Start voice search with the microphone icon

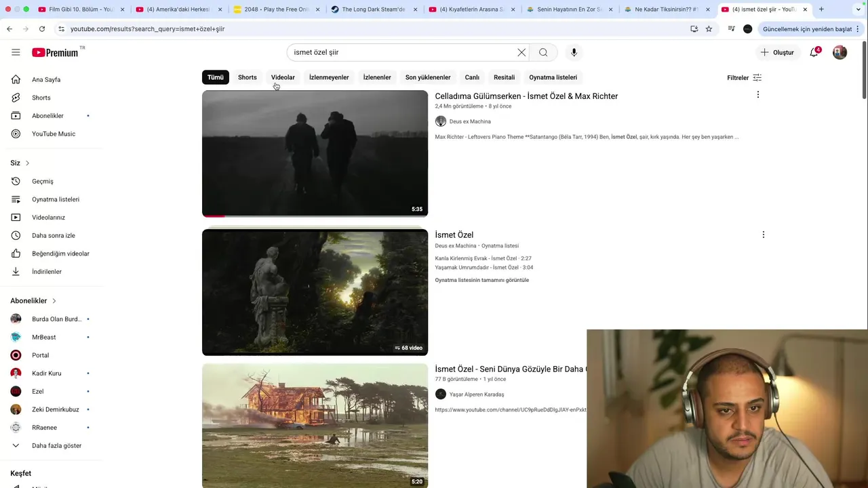pyautogui.click(x=574, y=52)
